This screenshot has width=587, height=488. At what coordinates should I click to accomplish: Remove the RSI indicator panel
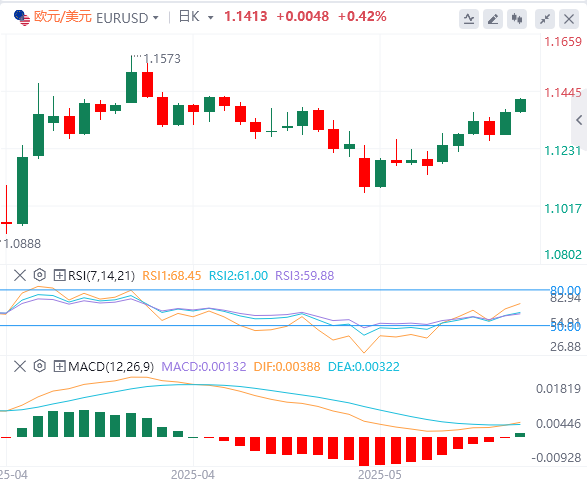[19, 275]
